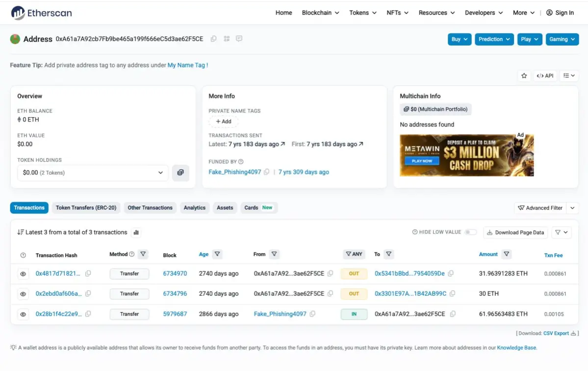Open the Analytics tab
The width and height of the screenshot is (588, 371).
[x=195, y=208]
